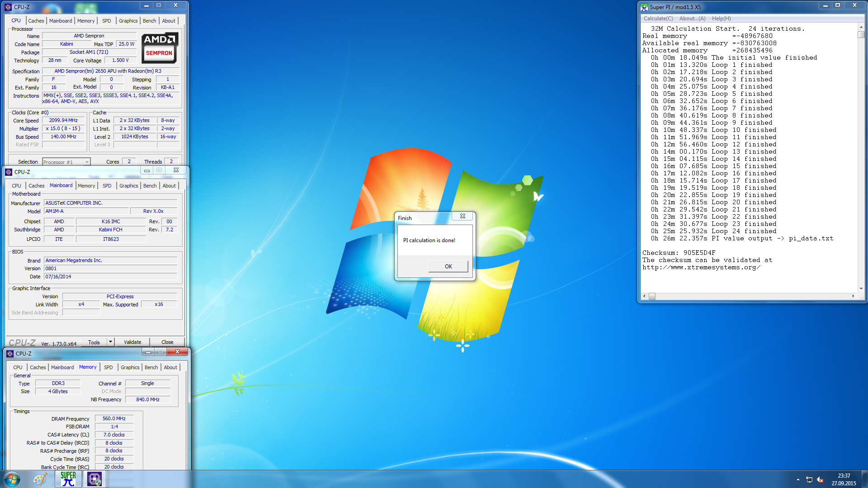
Task: Click the motherboard model field AM1M-A
Action: [x=86, y=211]
